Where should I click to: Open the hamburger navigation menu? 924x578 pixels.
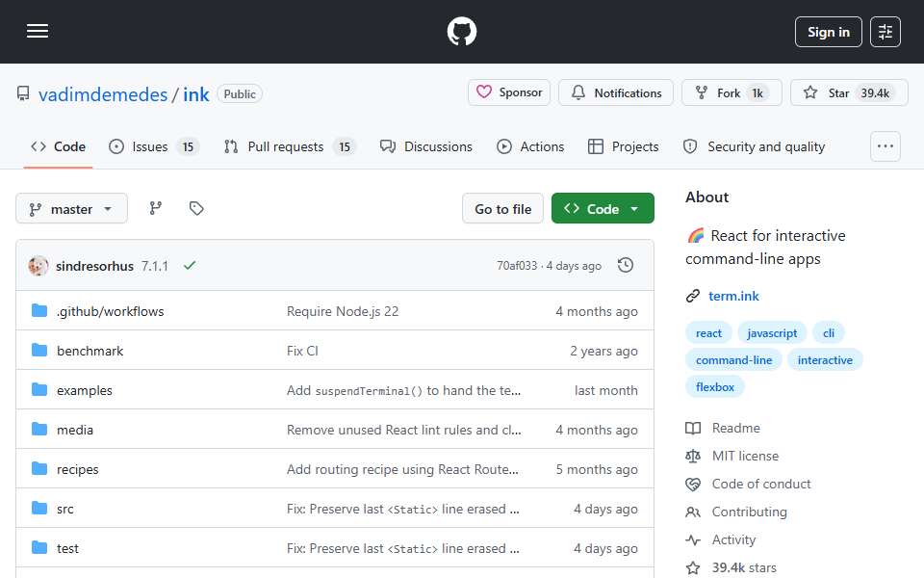pyautogui.click(x=38, y=31)
